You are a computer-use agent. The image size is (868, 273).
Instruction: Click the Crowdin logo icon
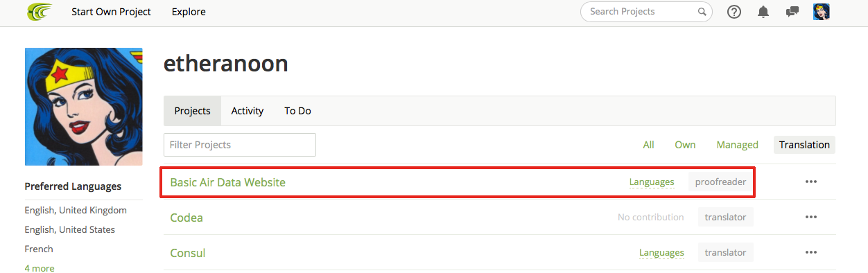click(40, 12)
